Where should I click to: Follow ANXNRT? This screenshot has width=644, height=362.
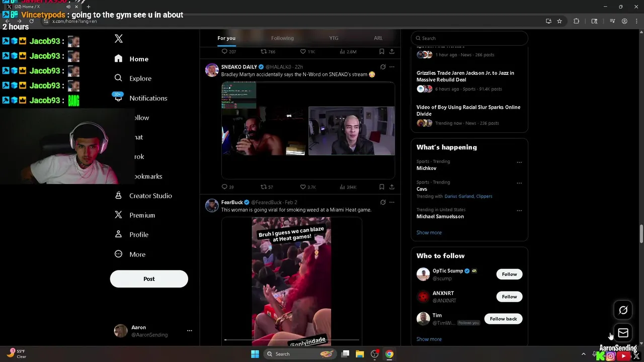pyautogui.click(x=509, y=297)
